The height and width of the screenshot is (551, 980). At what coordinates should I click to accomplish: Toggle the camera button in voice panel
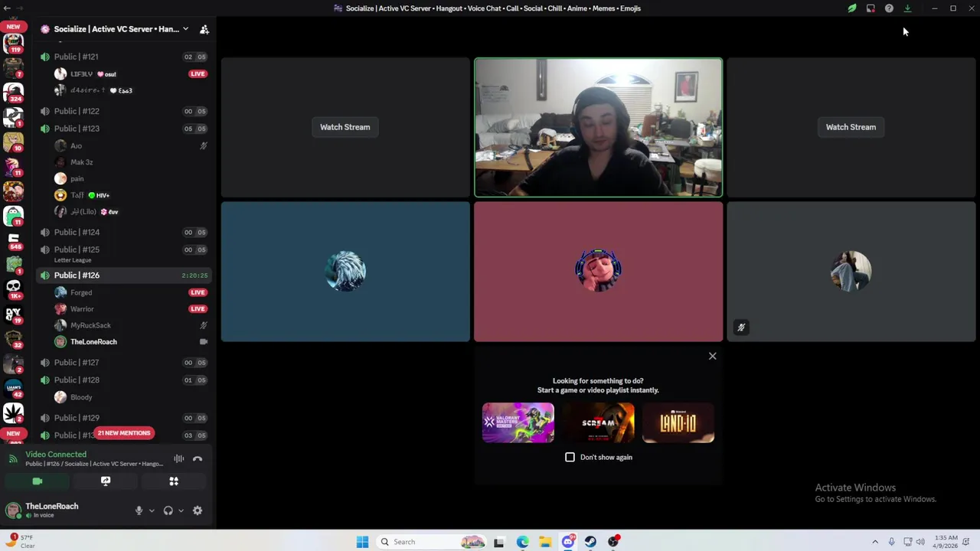tap(37, 481)
